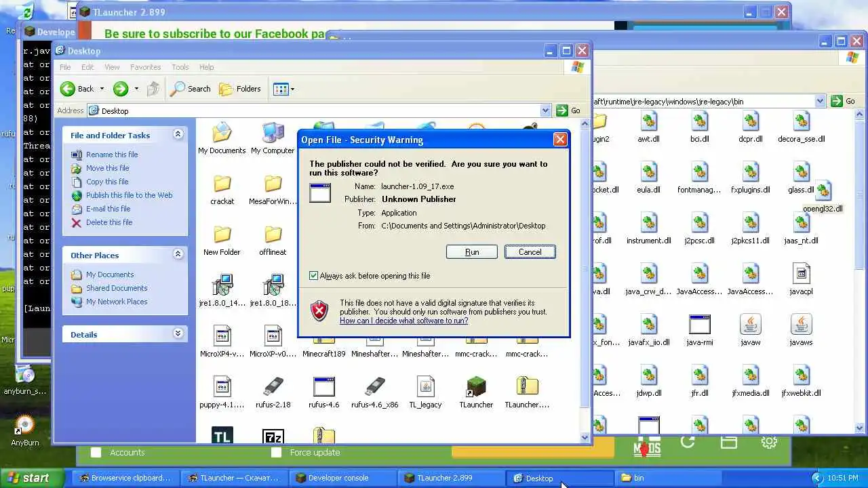Click Cancel in the Security Warning dialog
The width and height of the screenshot is (868, 488).
click(530, 251)
